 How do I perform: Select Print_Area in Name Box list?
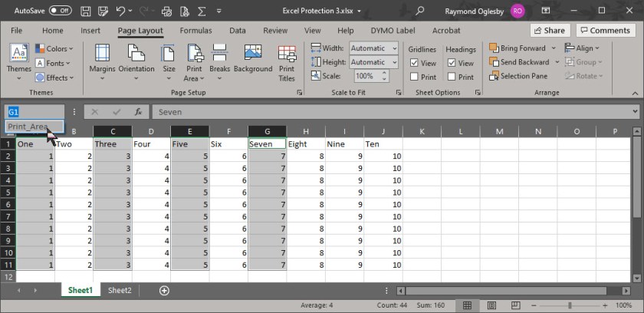pyautogui.click(x=34, y=127)
